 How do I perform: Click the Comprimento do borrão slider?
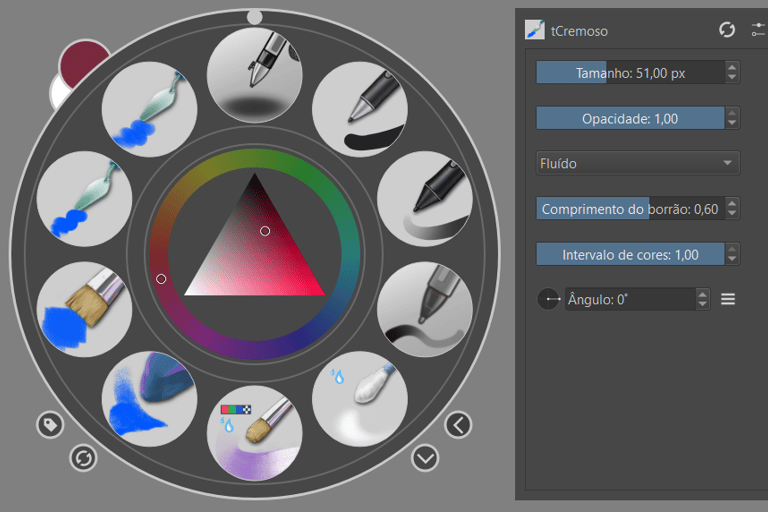point(630,209)
